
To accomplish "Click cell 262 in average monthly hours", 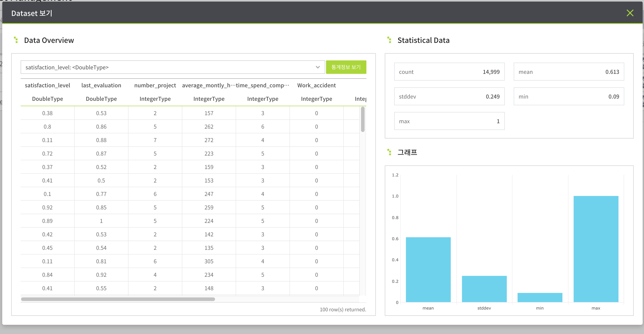I will click(x=209, y=127).
